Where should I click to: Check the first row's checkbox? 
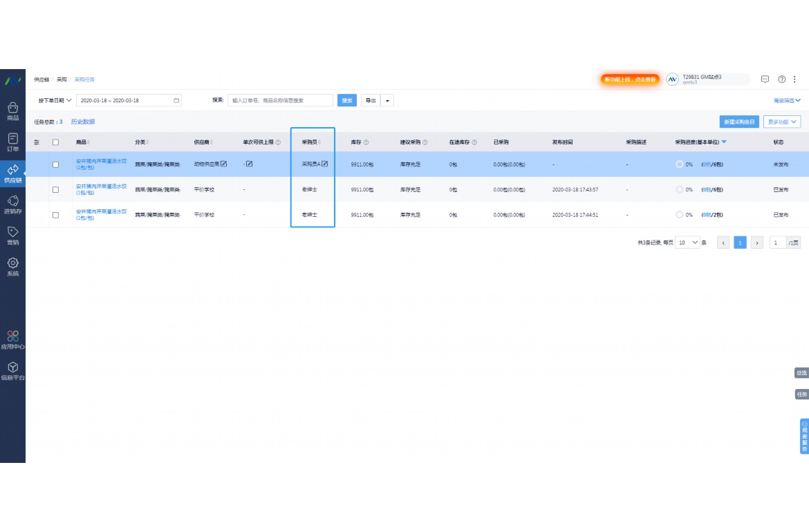[x=56, y=164]
